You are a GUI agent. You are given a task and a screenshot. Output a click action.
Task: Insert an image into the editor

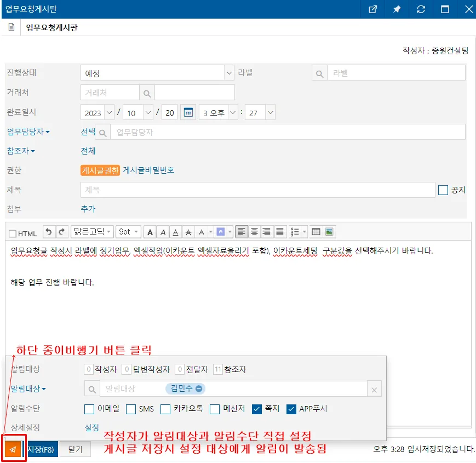click(329, 232)
